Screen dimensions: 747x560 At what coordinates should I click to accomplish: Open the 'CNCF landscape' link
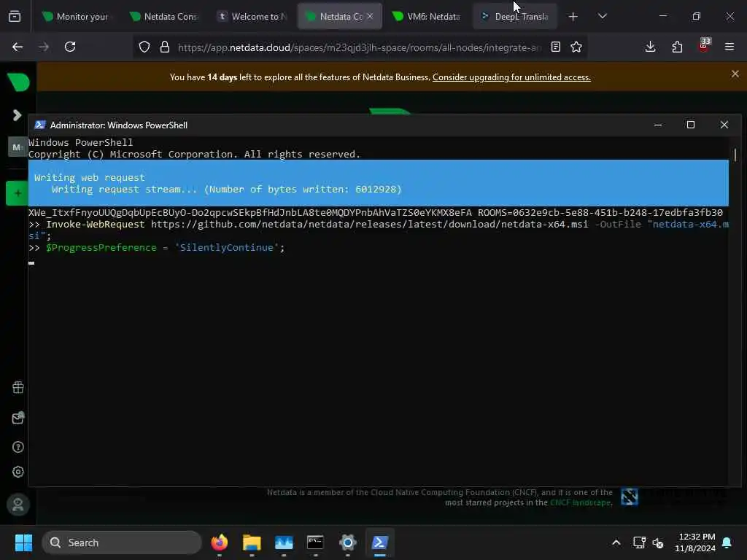pos(580,503)
